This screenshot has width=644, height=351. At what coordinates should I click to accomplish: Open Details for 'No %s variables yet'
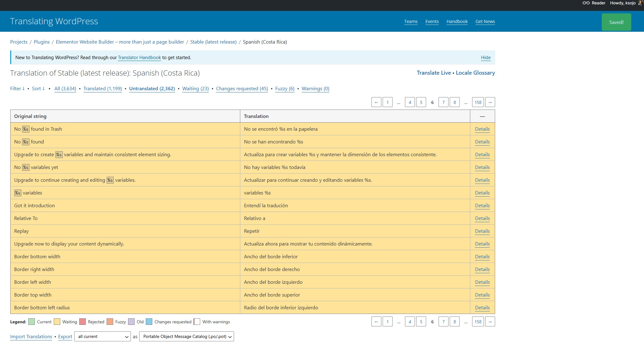[482, 167]
